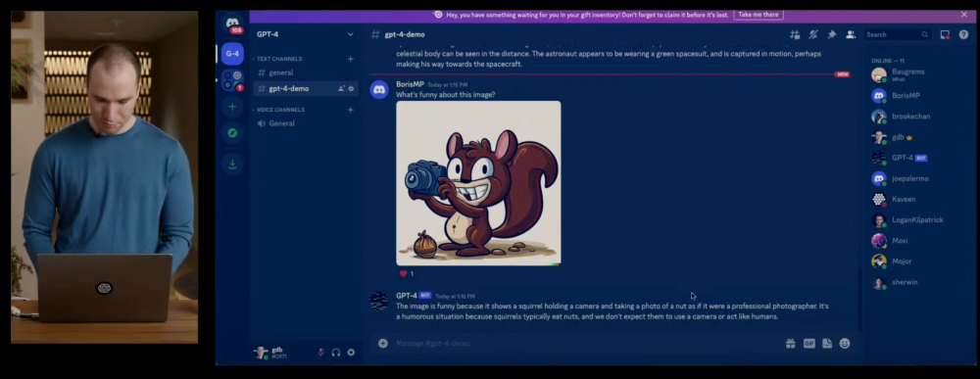Open Explore Discoverable Servers compass icon
This screenshot has height=379, width=980.
(x=232, y=133)
